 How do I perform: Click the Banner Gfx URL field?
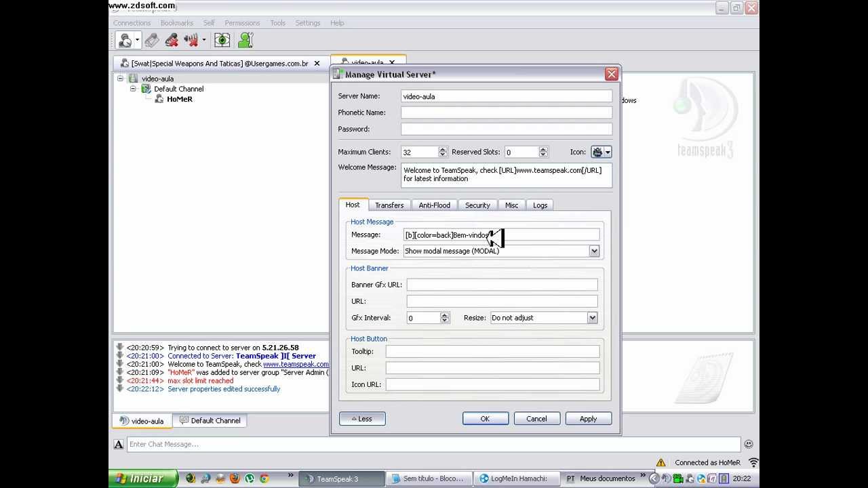[502, 285]
